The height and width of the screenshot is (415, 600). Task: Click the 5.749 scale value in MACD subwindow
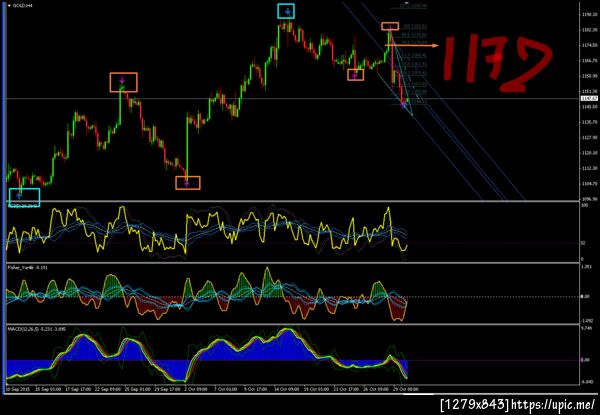pos(588,329)
